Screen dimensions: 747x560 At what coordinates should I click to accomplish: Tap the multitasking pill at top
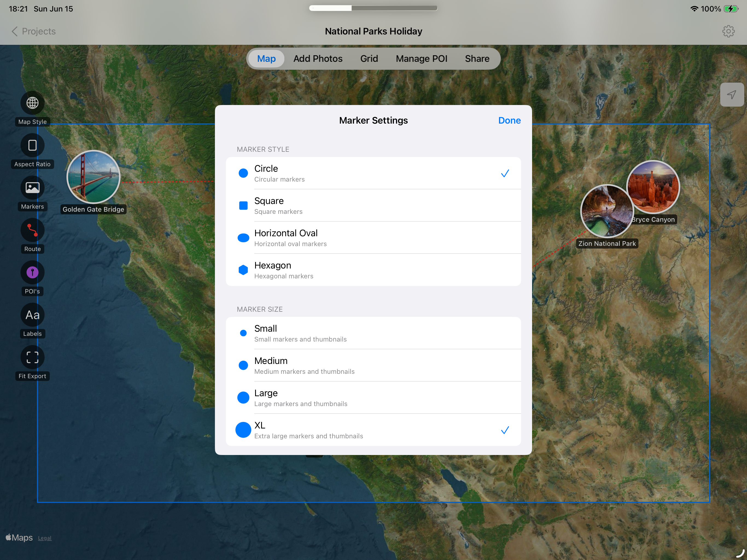pyautogui.click(x=373, y=8)
